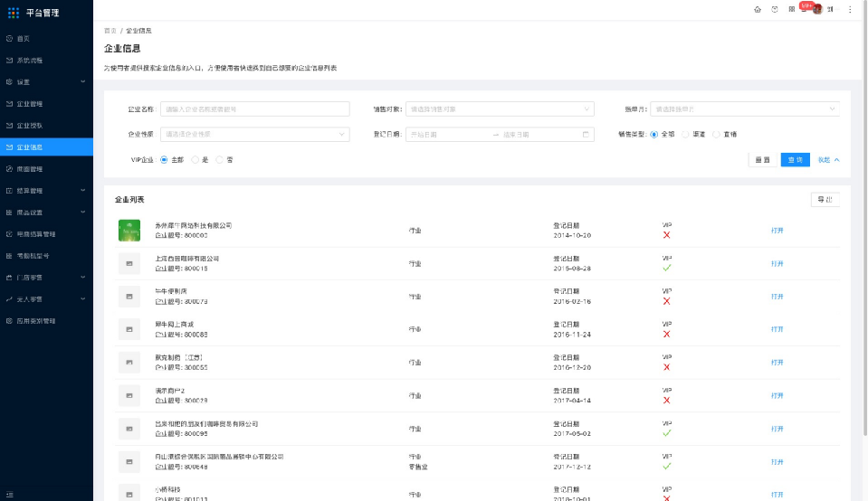The height and width of the screenshot is (501, 868).
Task: Click placeholder logo of 上海西苔咖啡有限公司
Action: click(x=129, y=263)
